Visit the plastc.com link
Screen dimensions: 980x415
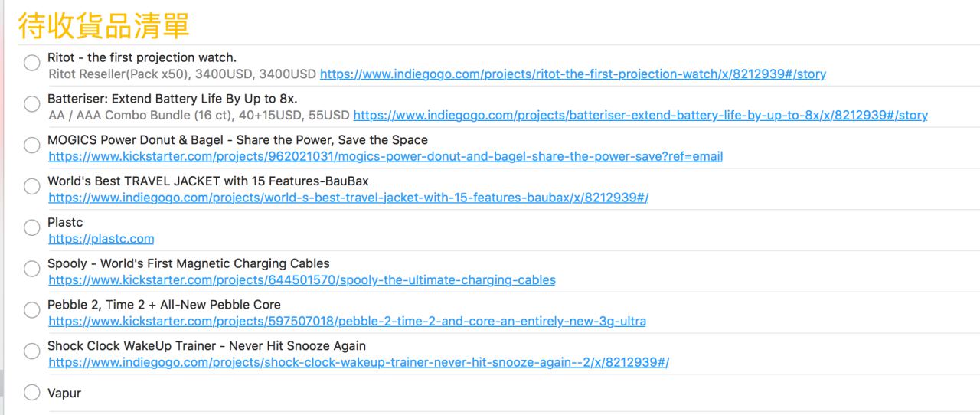point(101,239)
